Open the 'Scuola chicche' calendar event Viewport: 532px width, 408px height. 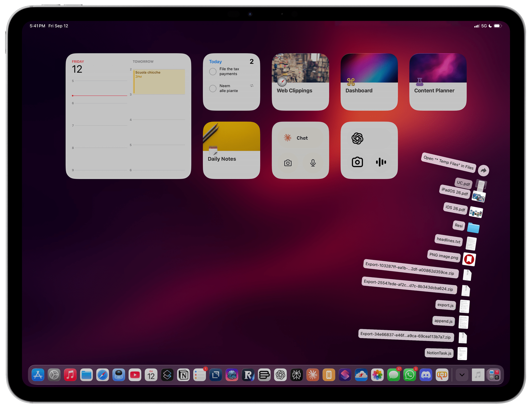pos(159,81)
